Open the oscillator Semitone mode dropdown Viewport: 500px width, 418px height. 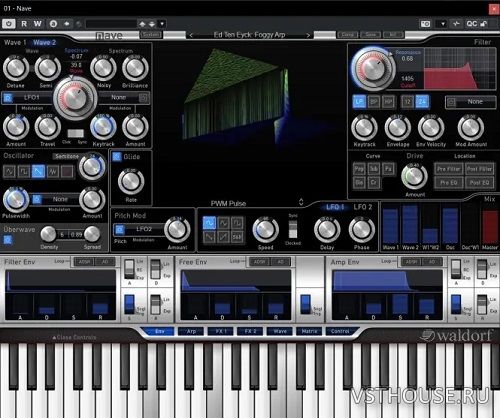66,156
